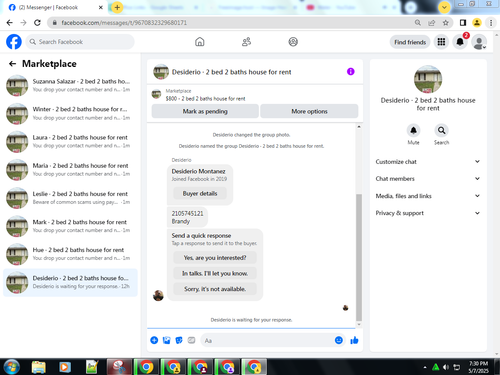500x375 pixels.
Task: Bookmark this page star icon
Action: tap(446, 23)
